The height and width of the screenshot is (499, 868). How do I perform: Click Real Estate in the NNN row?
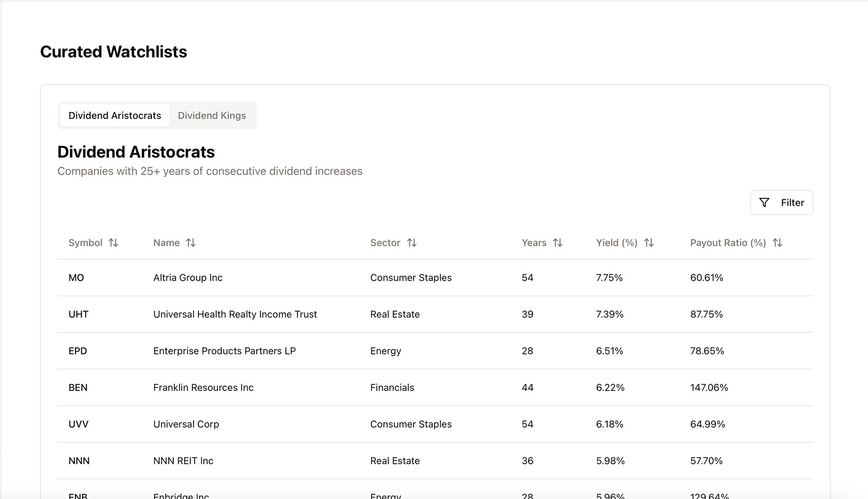point(395,461)
